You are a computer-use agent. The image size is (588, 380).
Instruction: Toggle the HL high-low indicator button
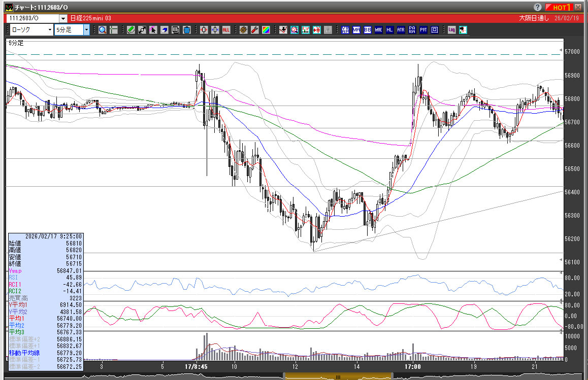tap(389, 30)
